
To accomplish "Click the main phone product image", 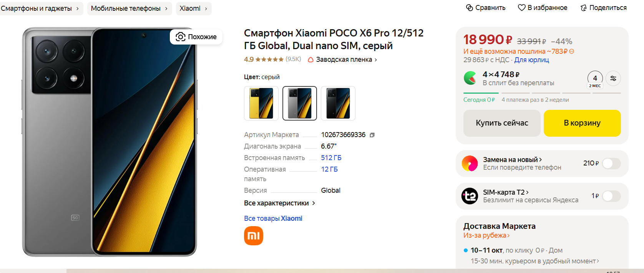I will (x=110, y=142).
